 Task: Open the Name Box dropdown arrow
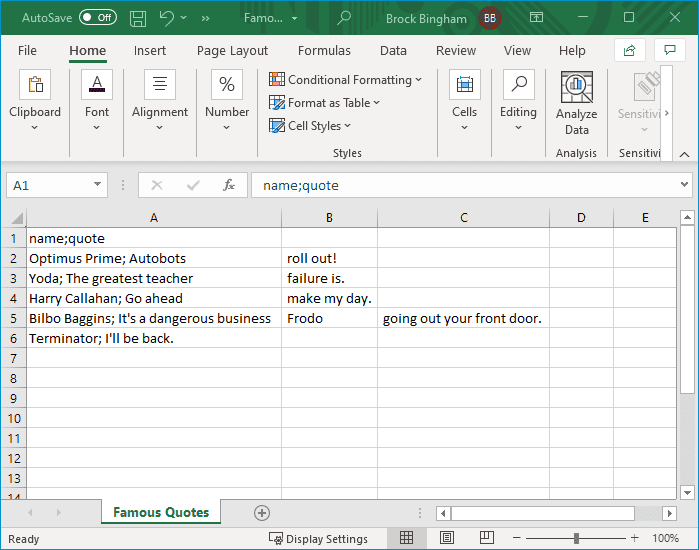click(x=97, y=185)
